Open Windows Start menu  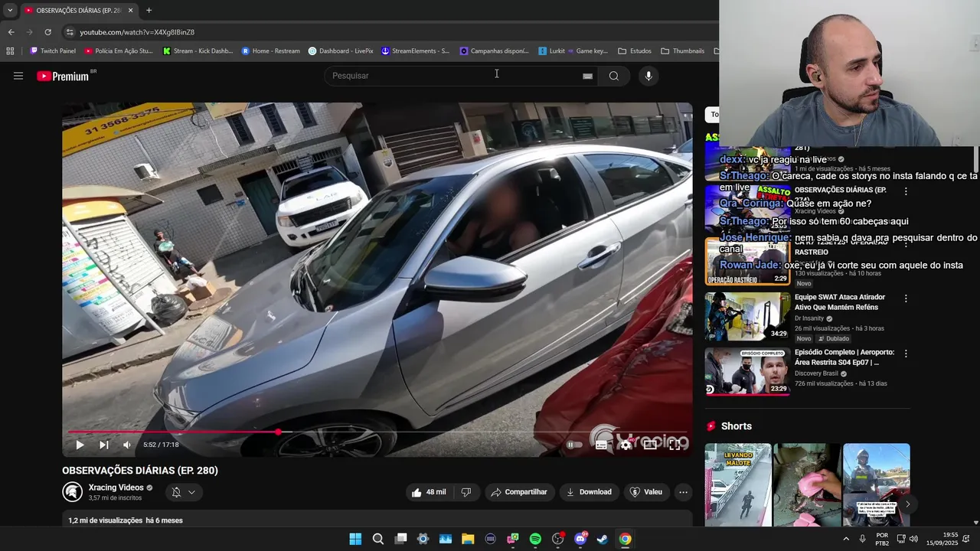click(x=355, y=539)
